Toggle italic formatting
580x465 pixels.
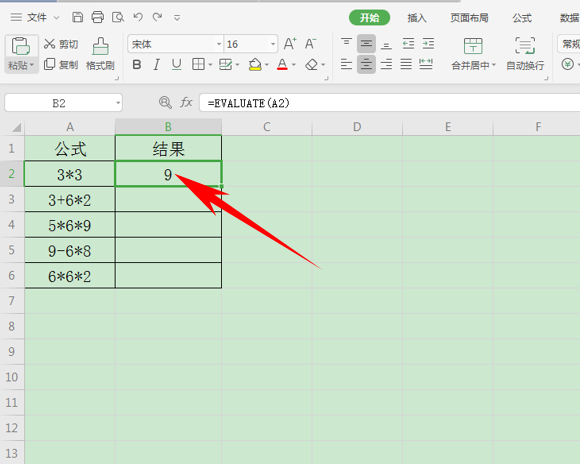coord(156,65)
